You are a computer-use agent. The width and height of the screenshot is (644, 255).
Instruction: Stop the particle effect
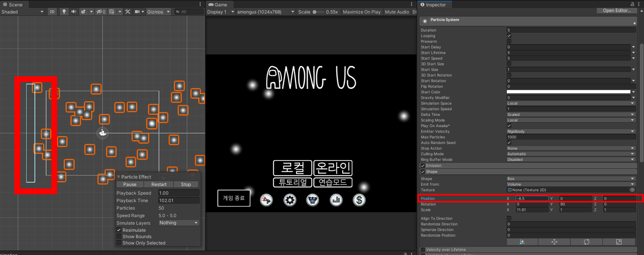[186, 185]
